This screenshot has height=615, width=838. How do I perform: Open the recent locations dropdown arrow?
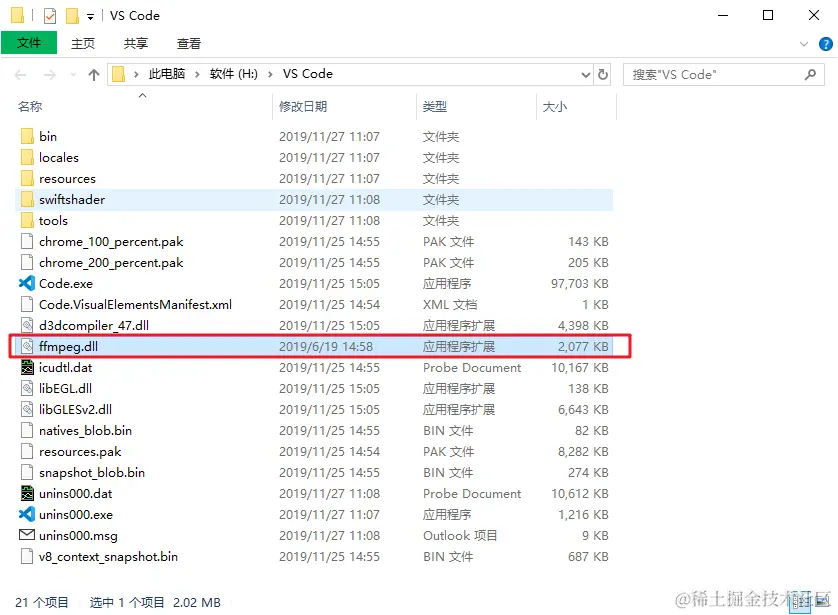tap(73, 75)
